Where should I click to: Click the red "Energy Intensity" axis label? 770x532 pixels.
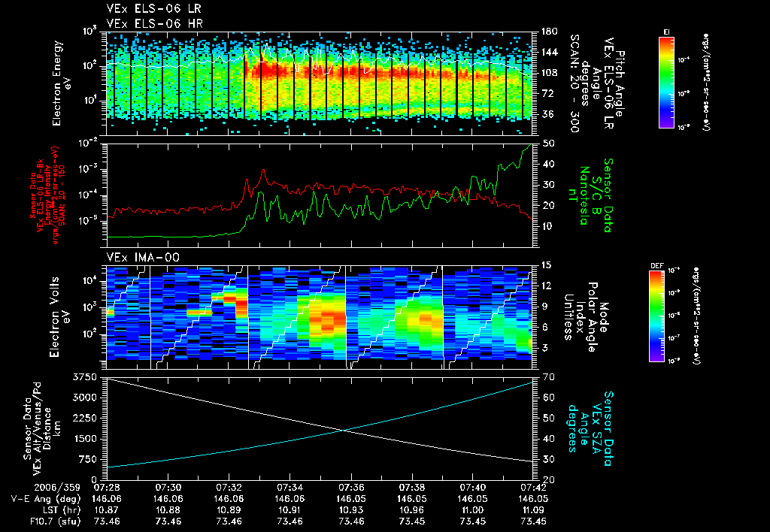pos(48,195)
